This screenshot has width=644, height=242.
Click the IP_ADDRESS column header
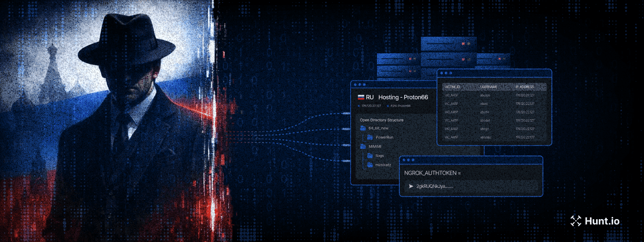[525, 86]
